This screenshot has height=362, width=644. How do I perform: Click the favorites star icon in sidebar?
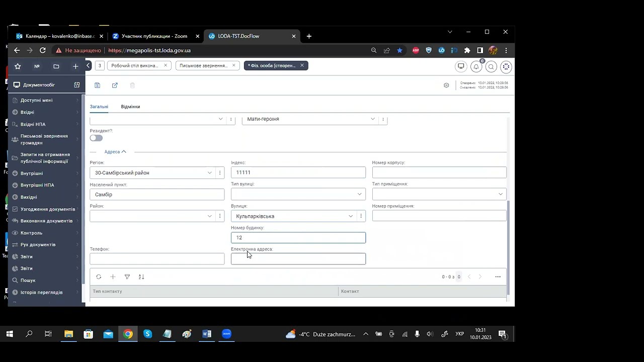tap(18, 66)
